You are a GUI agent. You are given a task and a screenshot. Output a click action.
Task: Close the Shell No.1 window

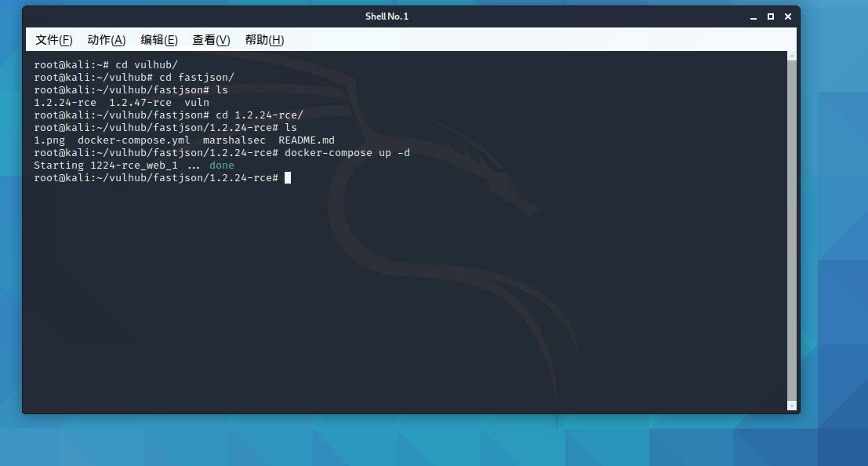coord(788,16)
